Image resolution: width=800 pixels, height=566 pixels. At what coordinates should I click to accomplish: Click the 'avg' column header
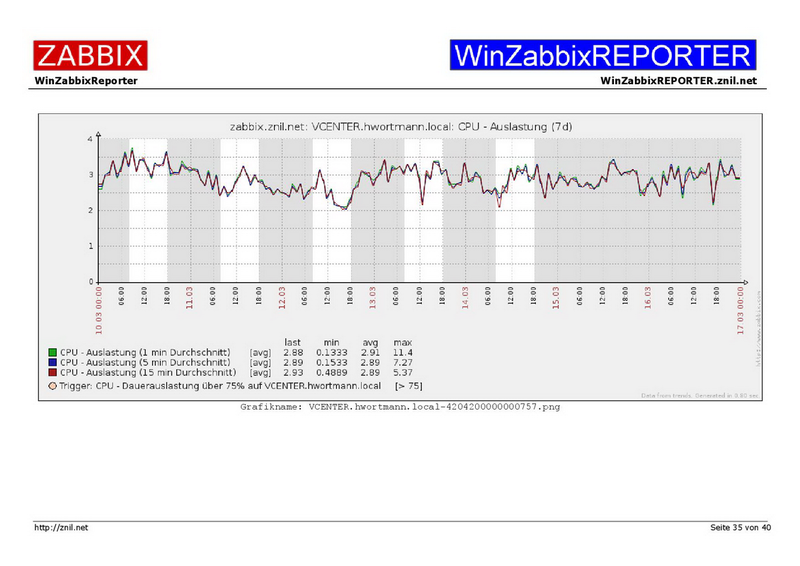(x=370, y=342)
